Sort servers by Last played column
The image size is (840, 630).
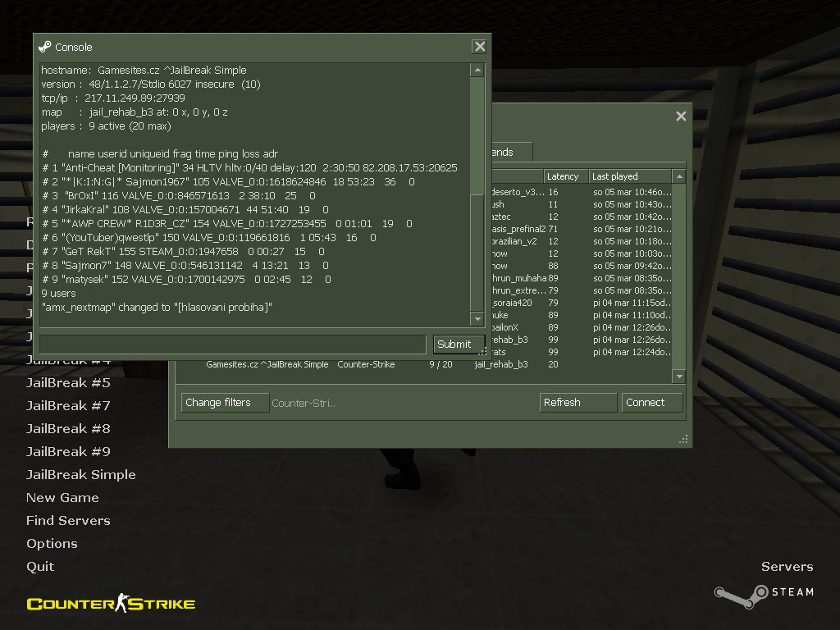coord(630,176)
